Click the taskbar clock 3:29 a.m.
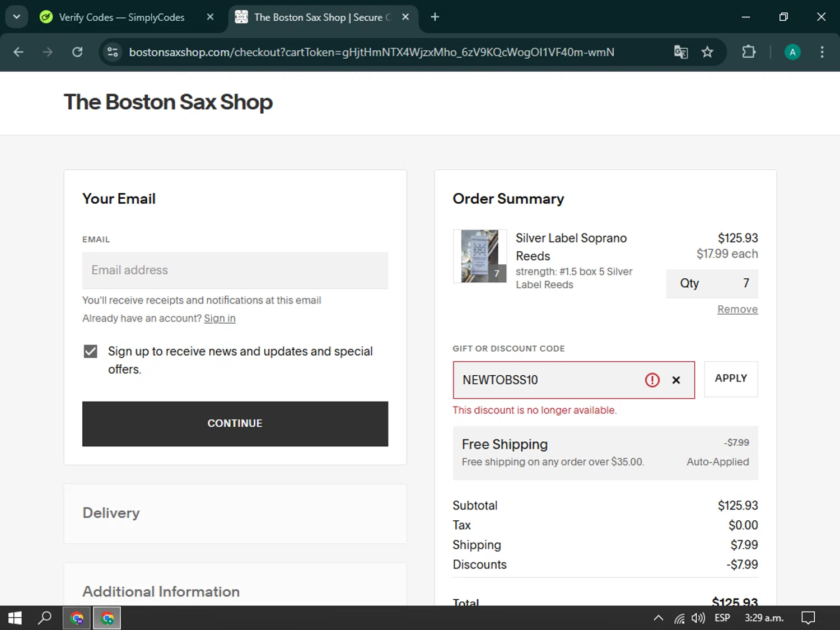The height and width of the screenshot is (630, 840). (764, 618)
